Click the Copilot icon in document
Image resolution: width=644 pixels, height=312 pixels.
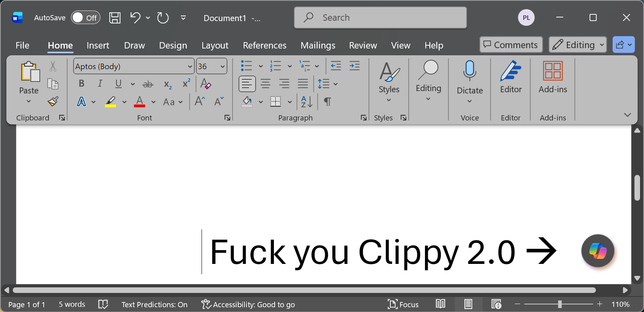tap(597, 251)
